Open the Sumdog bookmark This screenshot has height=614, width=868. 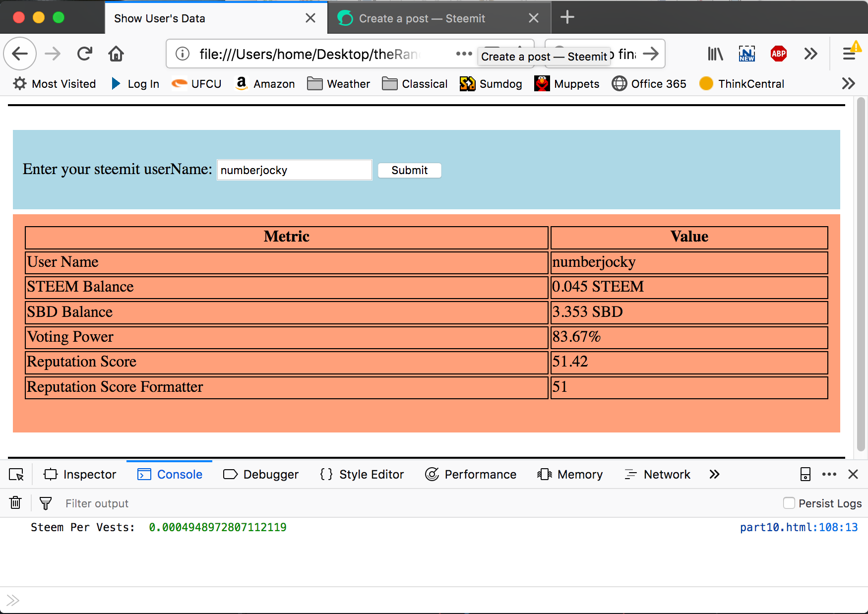click(491, 84)
